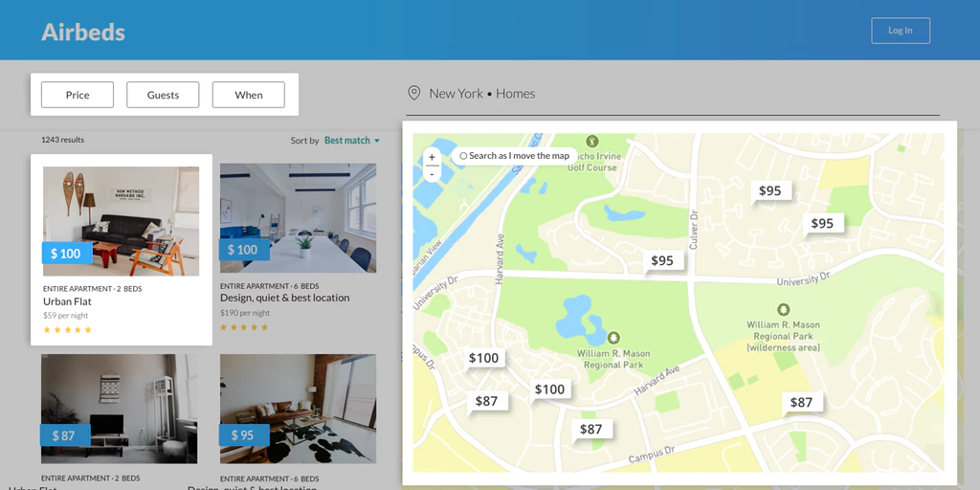The height and width of the screenshot is (490, 980).
Task: Click the map zoom in plus button
Action: tap(432, 158)
